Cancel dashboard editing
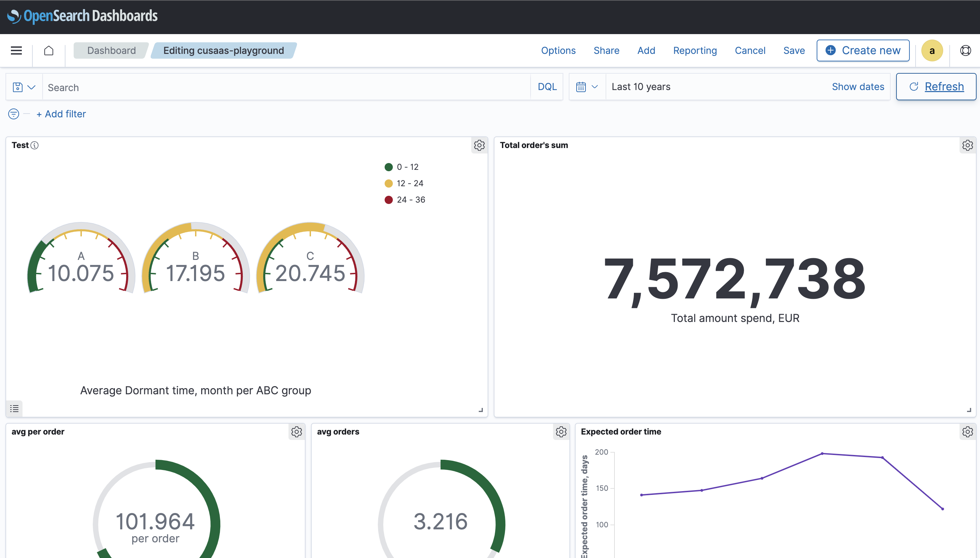This screenshot has width=980, height=558. pyautogui.click(x=750, y=50)
